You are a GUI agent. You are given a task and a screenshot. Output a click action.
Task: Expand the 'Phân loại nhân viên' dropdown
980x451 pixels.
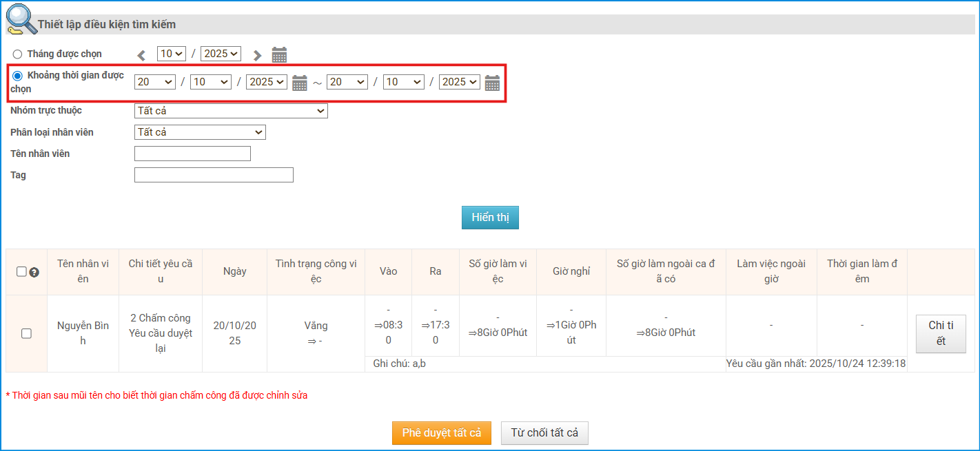point(200,132)
